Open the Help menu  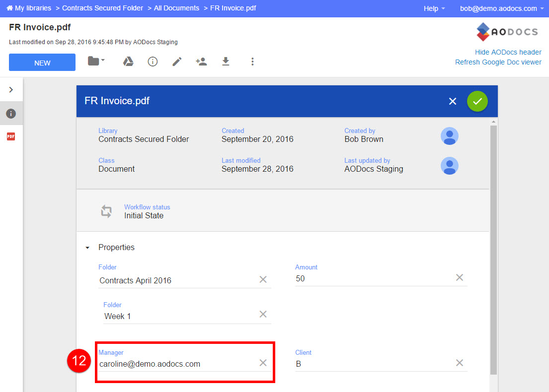point(434,8)
